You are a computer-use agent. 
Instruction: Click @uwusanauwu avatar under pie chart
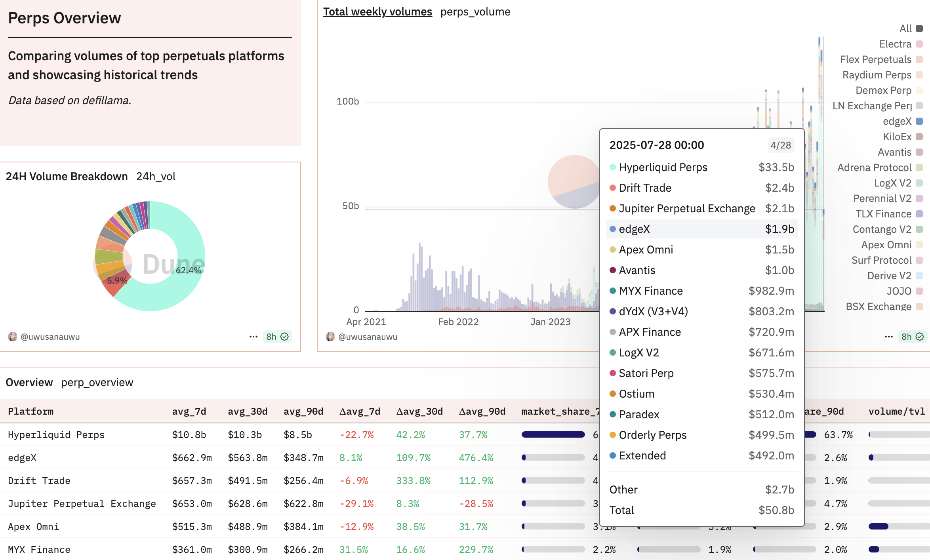(x=13, y=337)
